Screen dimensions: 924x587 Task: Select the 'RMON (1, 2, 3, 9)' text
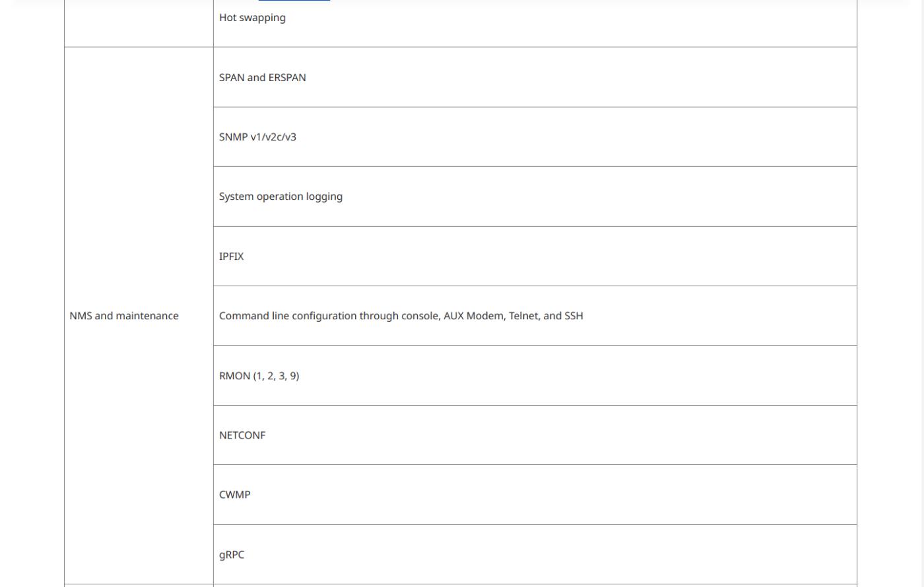(259, 376)
